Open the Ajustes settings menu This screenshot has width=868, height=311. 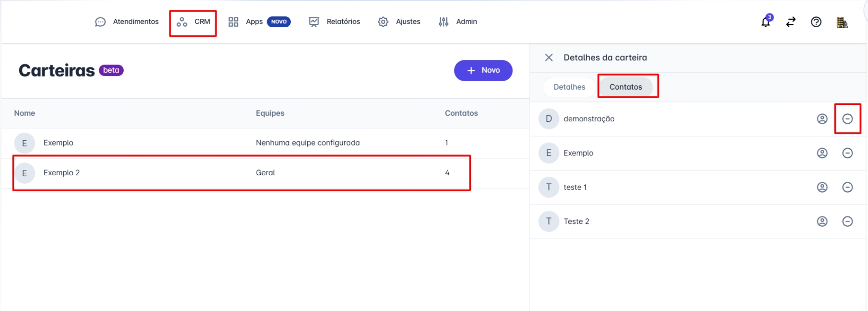click(x=399, y=22)
